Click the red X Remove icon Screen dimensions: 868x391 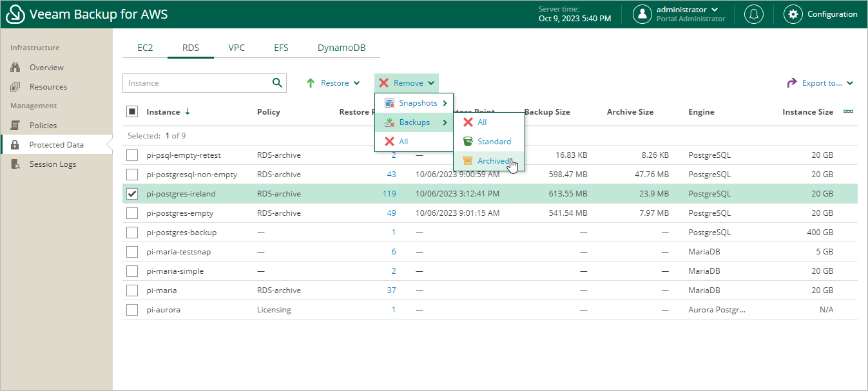pos(384,83)
